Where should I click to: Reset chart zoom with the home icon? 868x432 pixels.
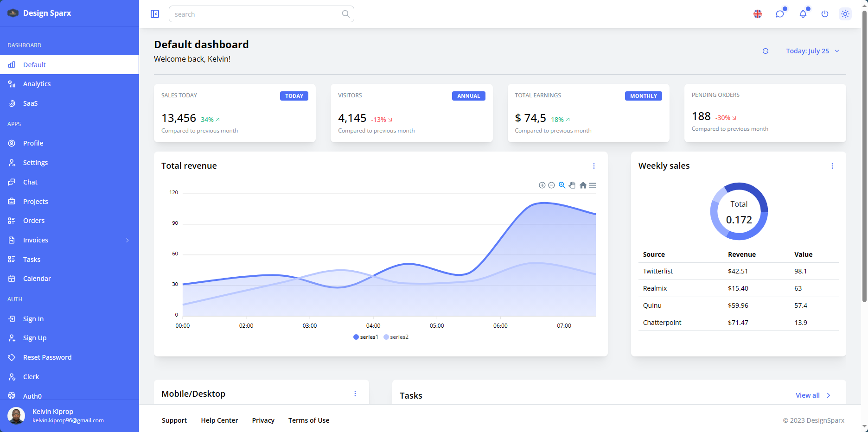tap(583, 185)
